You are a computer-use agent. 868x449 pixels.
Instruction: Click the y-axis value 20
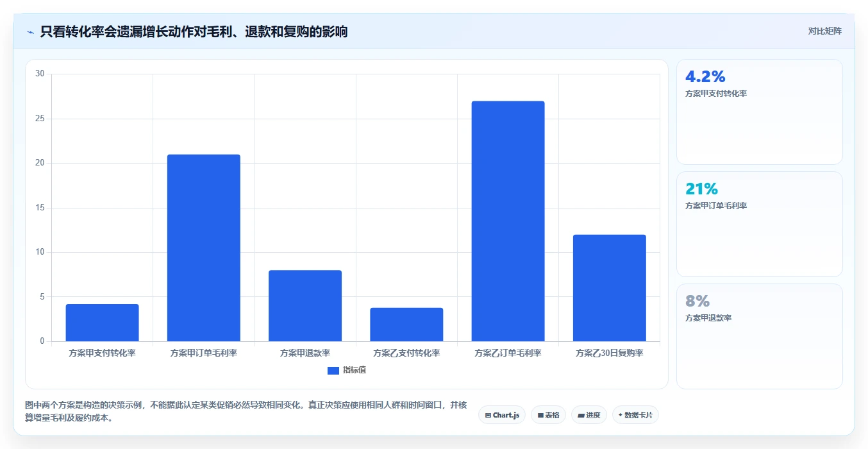[40, 163]
